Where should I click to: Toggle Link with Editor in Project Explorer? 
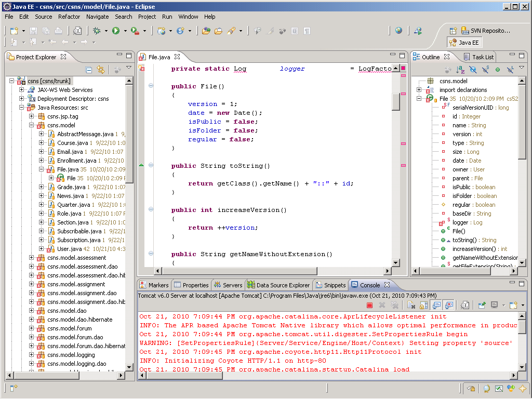101,70
